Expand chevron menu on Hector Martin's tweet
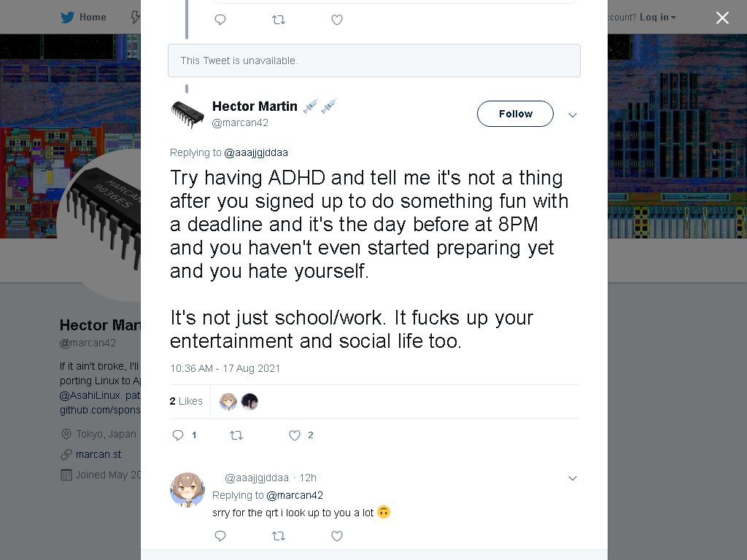Viewport: 747px width, 560px height. 573,114
